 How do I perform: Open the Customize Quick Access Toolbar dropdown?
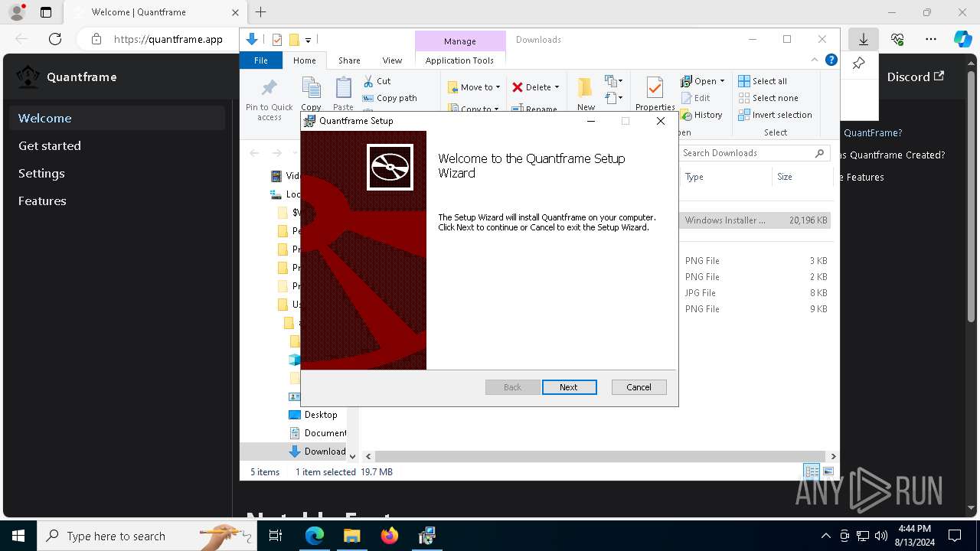[308, 40]
